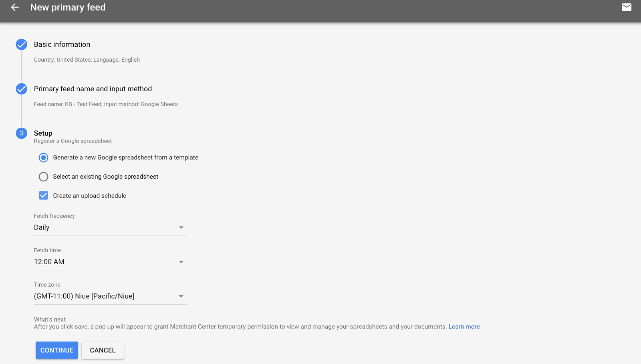Follow the Learn more link
The height and width of the screenshot is (364, 641).
pyautogui.click(x=464, y=327)
